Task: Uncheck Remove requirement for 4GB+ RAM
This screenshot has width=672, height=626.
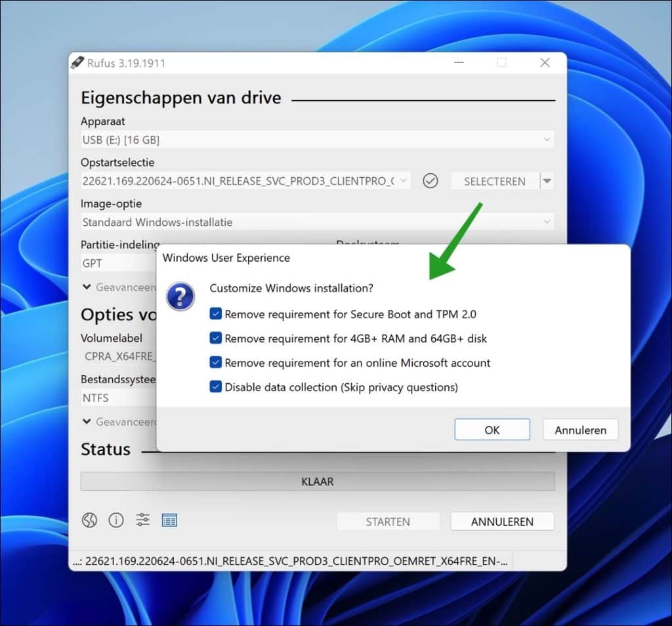Action: coord(216,338)
